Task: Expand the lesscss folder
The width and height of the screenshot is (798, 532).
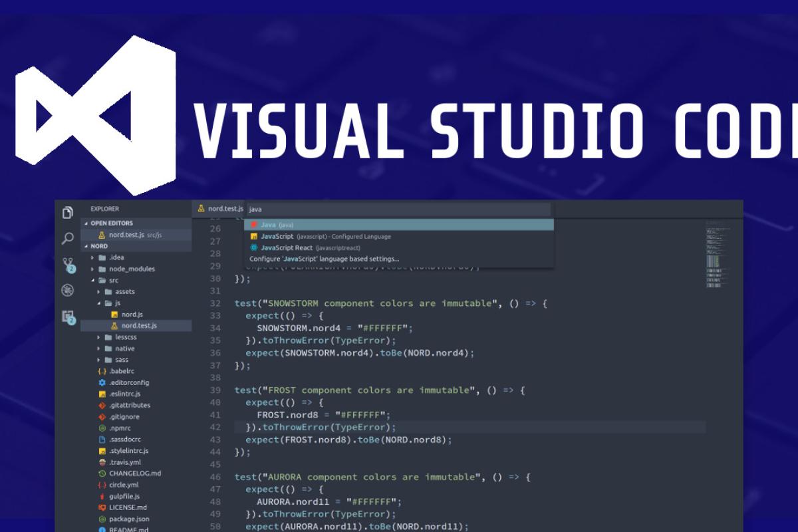Action: (98, 337)
